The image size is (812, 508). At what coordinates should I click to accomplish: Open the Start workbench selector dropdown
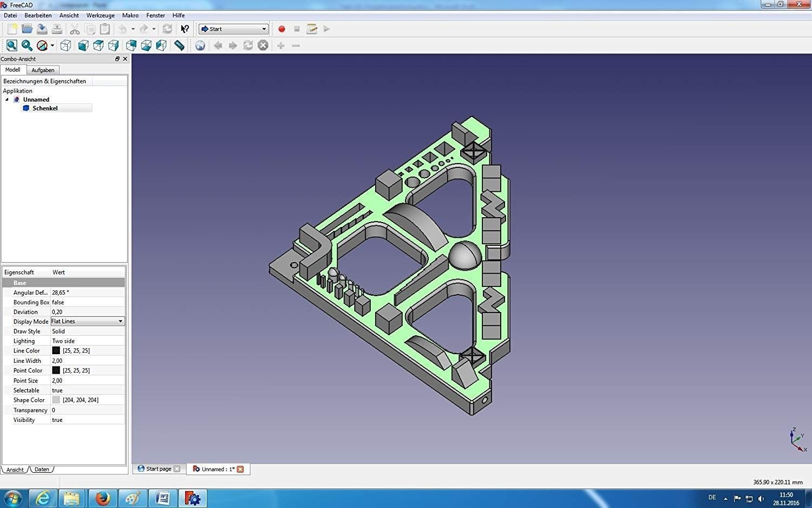234,29
